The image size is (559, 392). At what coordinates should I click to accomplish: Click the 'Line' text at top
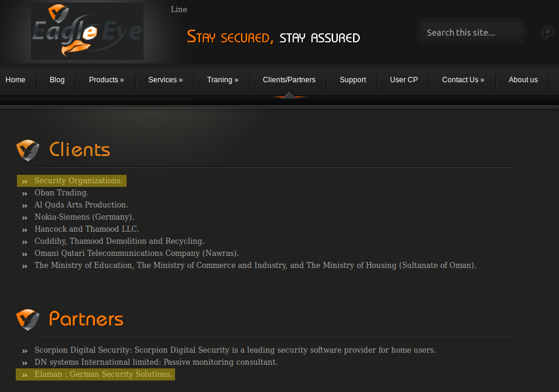pos(179,9)
